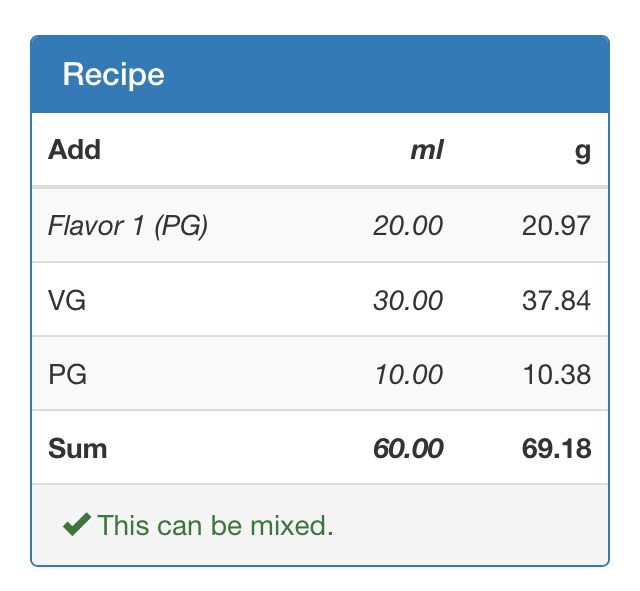Click the gray footer area of the panel
This screenshot has width=640, height=591.
[320, 525]
